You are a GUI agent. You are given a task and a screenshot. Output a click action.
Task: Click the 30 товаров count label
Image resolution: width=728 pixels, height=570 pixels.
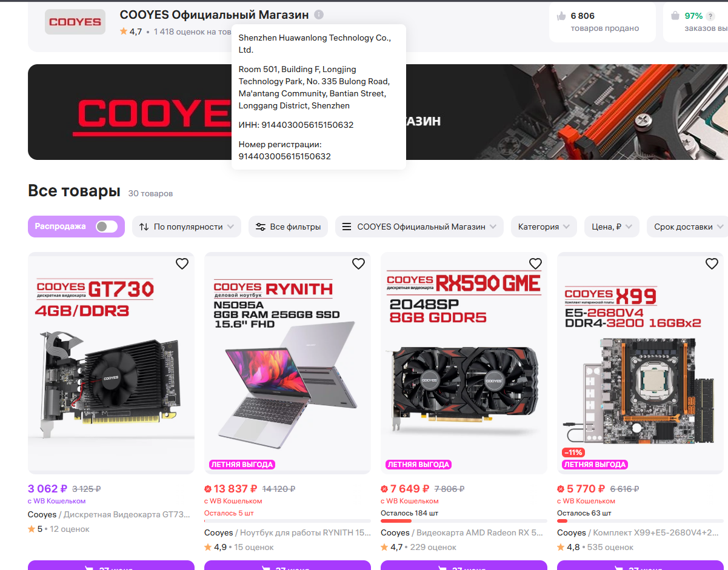click(x=150, y=193)
